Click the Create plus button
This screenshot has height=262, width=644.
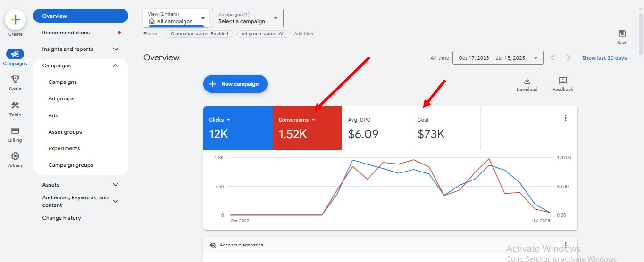[15, 20]
